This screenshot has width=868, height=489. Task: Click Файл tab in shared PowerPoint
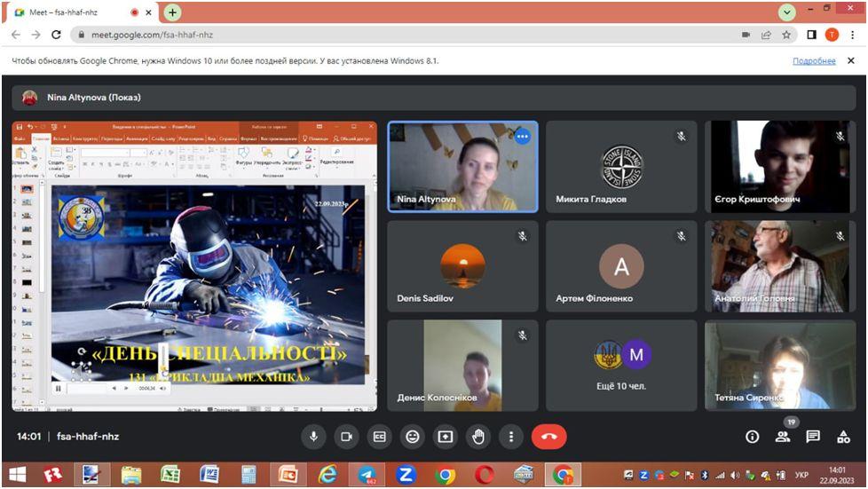pyautogui.click(x=20, y=138)
